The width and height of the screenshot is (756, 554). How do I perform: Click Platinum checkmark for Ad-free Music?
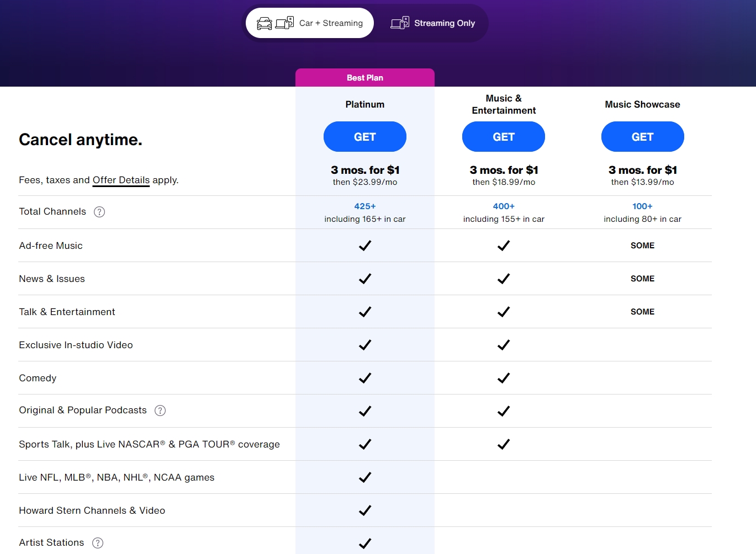365,246
